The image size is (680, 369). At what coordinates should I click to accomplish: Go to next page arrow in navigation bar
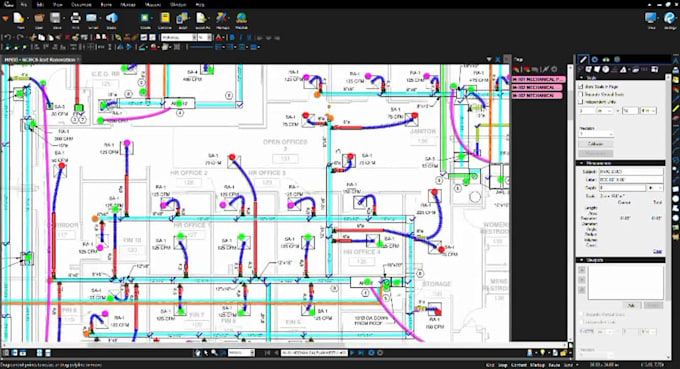point(352,353)
